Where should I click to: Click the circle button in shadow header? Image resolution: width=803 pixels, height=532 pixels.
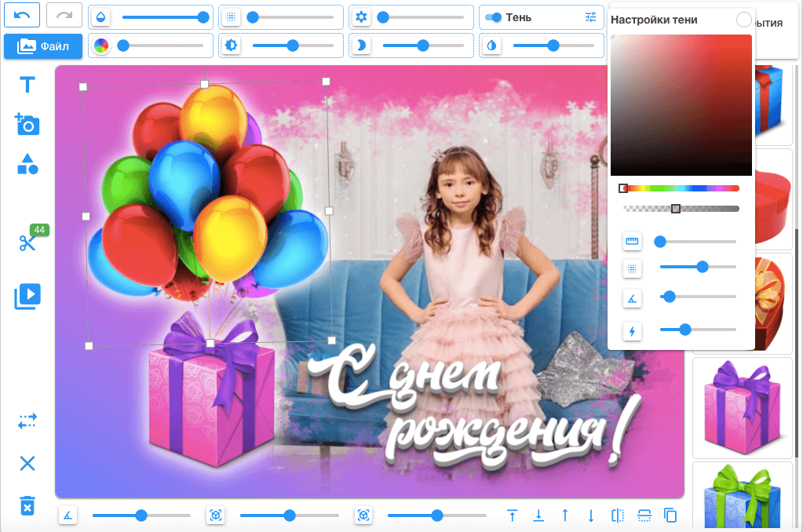743,20
